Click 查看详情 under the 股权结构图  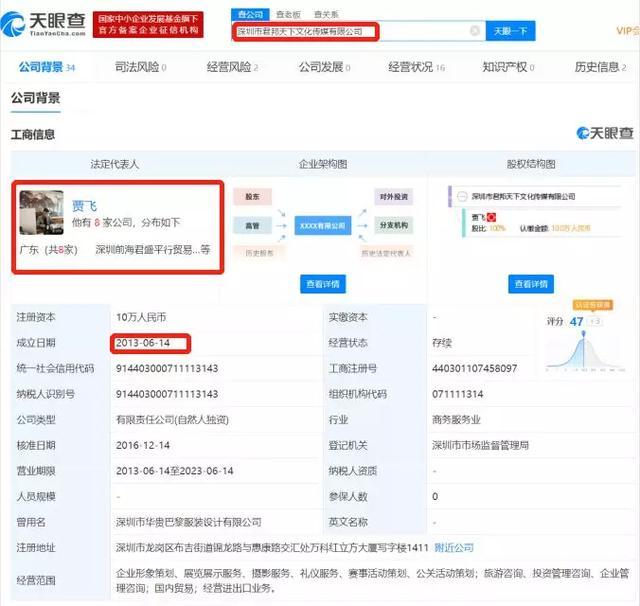(x=531, y=284)
